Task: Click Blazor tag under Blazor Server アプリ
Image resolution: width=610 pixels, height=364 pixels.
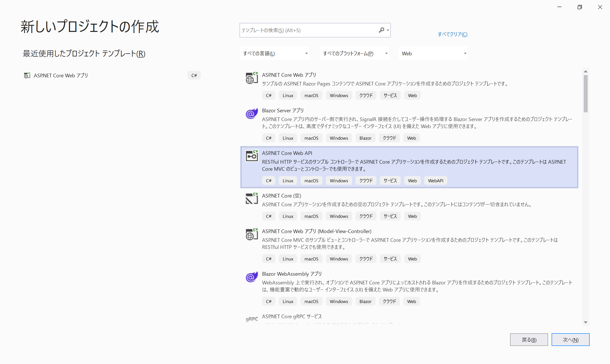Action: pyautogui.click(x=365, y=138)
